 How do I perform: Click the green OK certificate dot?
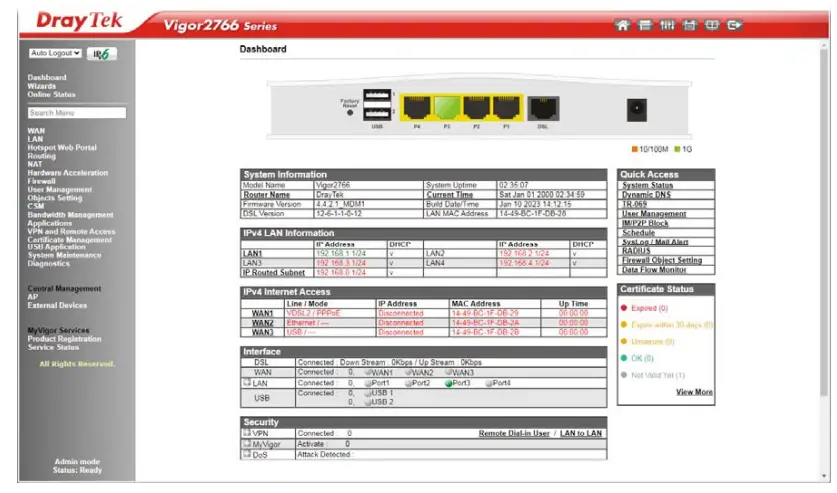[x=623, y=358]
